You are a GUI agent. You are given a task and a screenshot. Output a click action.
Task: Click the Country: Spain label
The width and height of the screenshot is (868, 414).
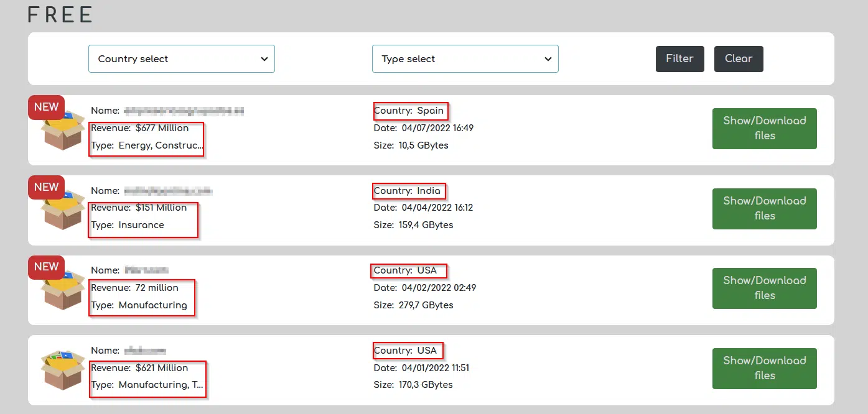click(x=409, y=111)
